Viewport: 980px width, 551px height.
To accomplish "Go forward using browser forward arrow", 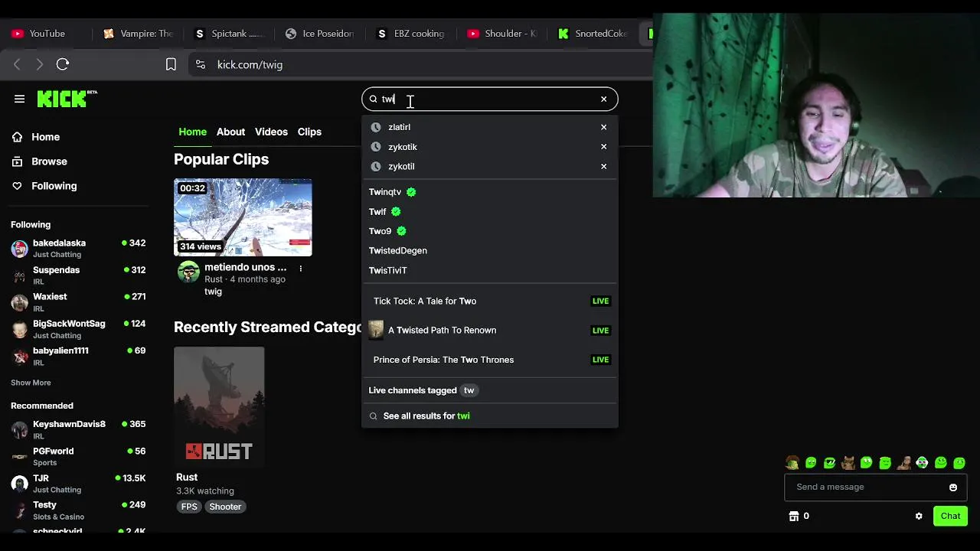I will (x=40, y=64).
